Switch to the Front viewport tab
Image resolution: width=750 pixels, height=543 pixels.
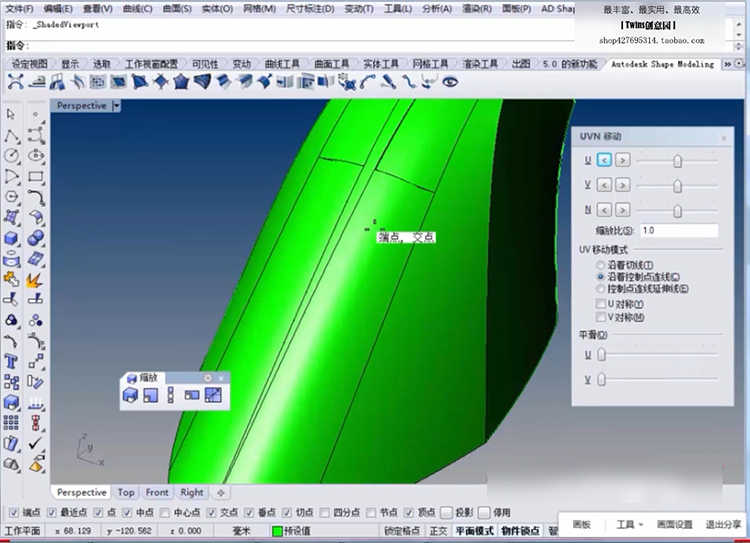click(x=157, y=492)
